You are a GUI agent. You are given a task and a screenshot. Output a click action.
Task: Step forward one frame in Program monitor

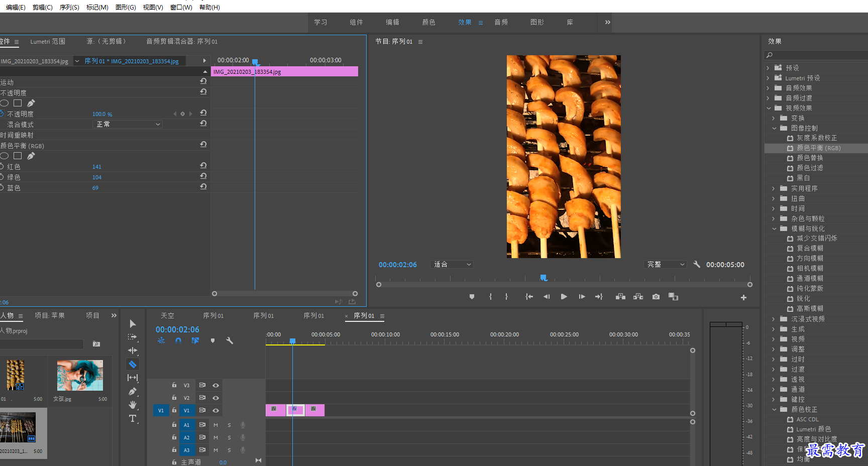tap(582, 297)
